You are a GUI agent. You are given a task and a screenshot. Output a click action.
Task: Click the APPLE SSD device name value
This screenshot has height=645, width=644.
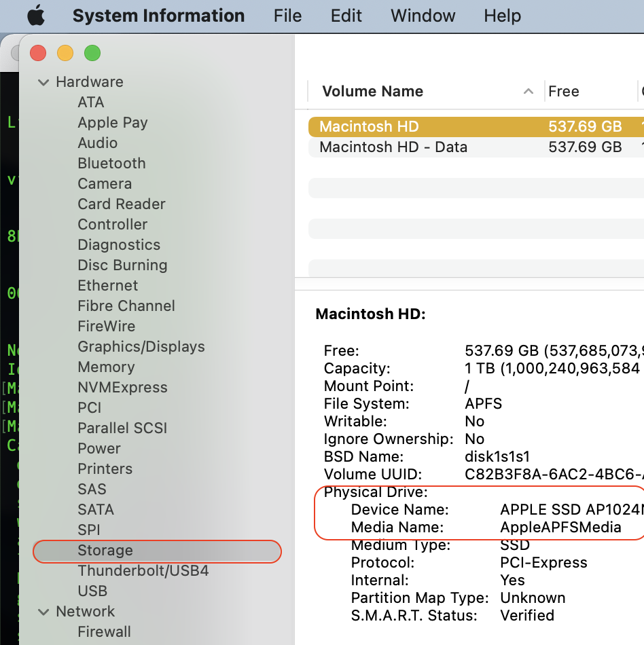tap(571, 510)
